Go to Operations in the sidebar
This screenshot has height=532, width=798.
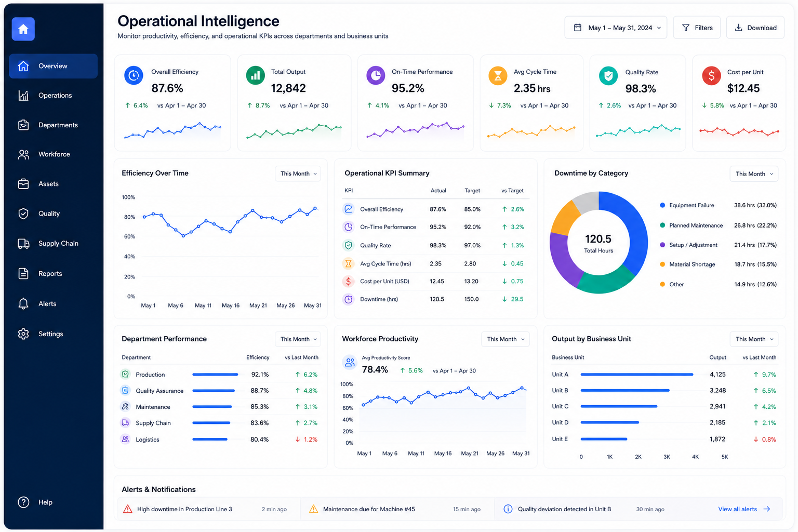point(53,96)
